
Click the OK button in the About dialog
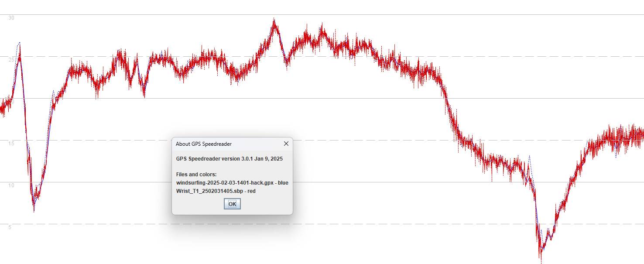point(232,204)
